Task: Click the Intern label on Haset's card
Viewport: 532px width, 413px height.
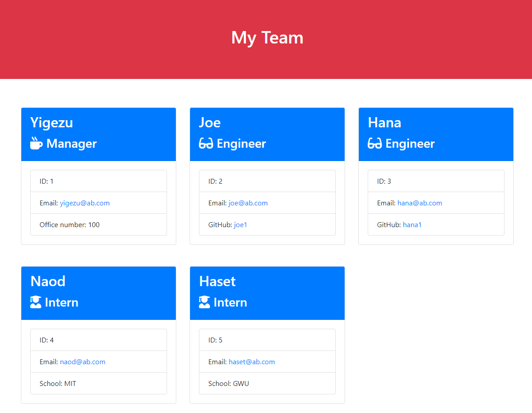Action: (x=230, y=302)
